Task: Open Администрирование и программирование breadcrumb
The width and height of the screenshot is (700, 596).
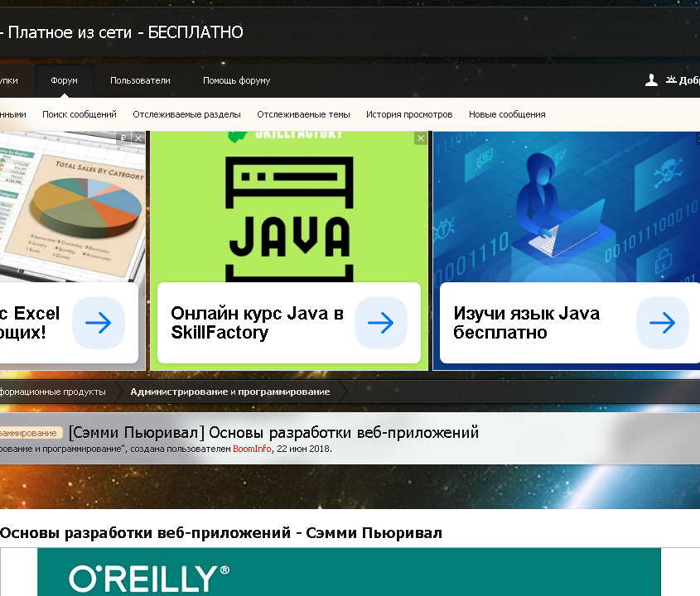Action: pos(229,392)
